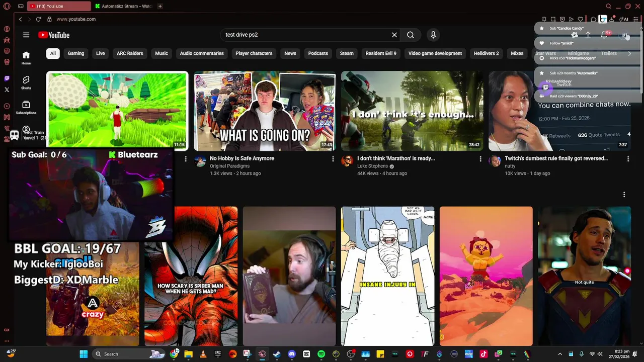Open No Hobby Is Safe Anymore title

[242, 158]
